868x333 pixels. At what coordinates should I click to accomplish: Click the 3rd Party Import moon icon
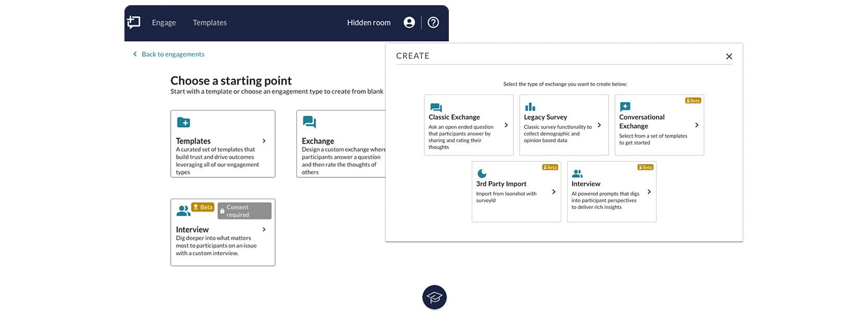(482, 174)
